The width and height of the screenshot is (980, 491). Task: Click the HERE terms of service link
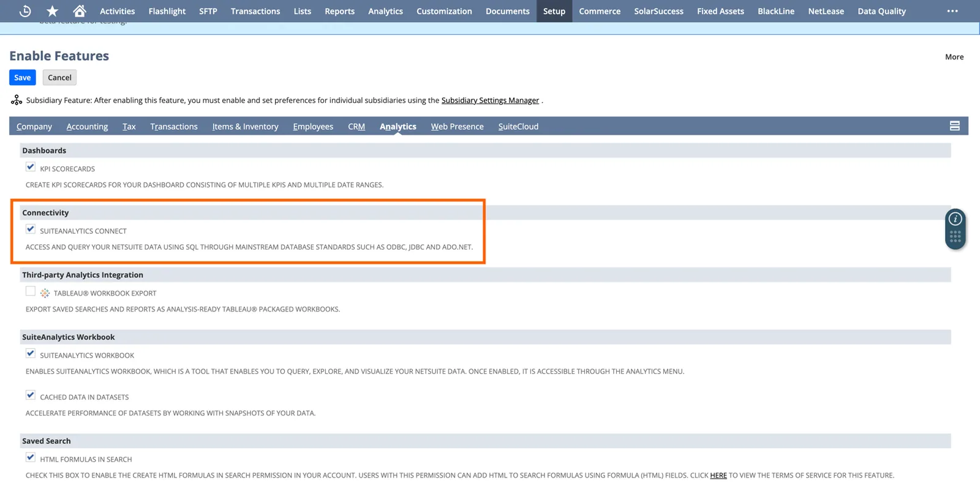718,475
